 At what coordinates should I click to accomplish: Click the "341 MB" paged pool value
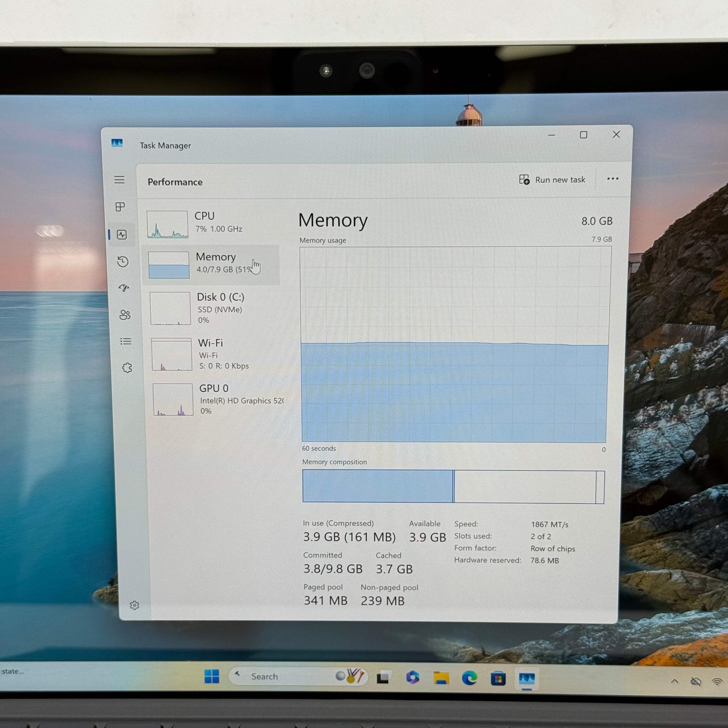[x=326, y=601]
